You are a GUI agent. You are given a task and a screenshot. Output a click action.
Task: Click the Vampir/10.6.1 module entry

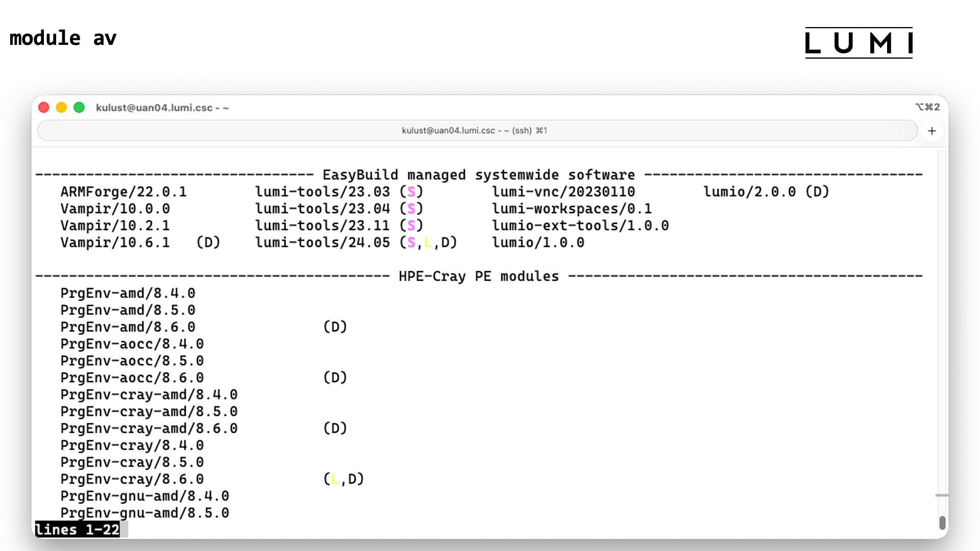[115, 242]
